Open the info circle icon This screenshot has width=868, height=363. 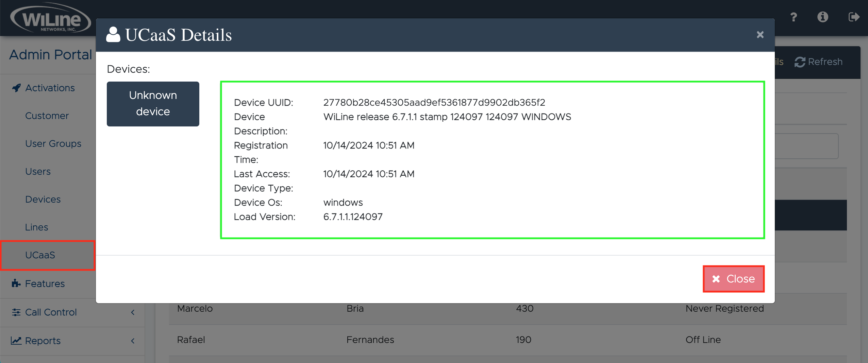pyautogui.click(x=822, y=17)
